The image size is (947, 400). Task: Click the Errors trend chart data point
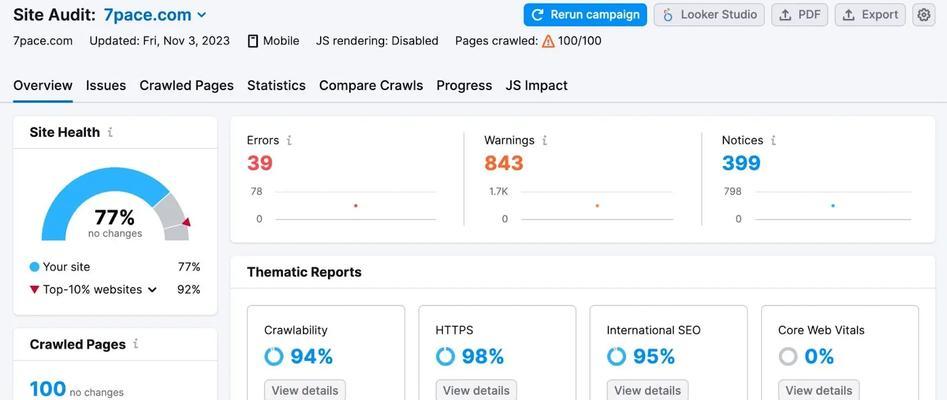point(356,206)
